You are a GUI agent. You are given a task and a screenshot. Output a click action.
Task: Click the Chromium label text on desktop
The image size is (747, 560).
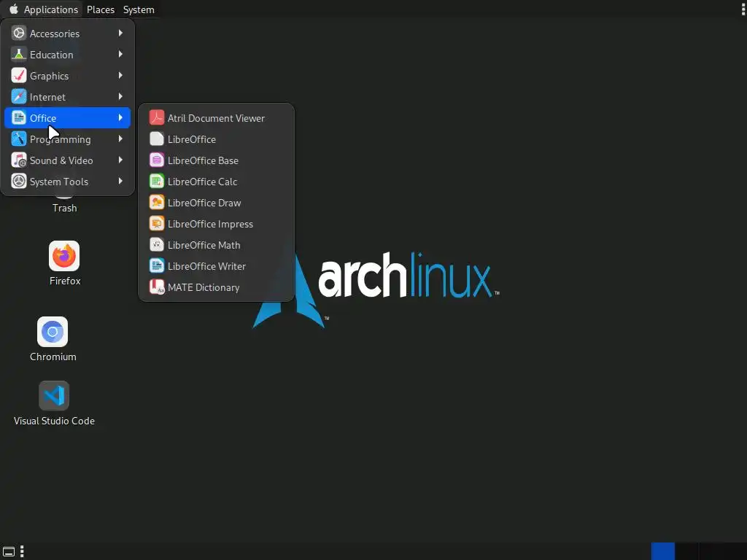click(x=53, y=357)
